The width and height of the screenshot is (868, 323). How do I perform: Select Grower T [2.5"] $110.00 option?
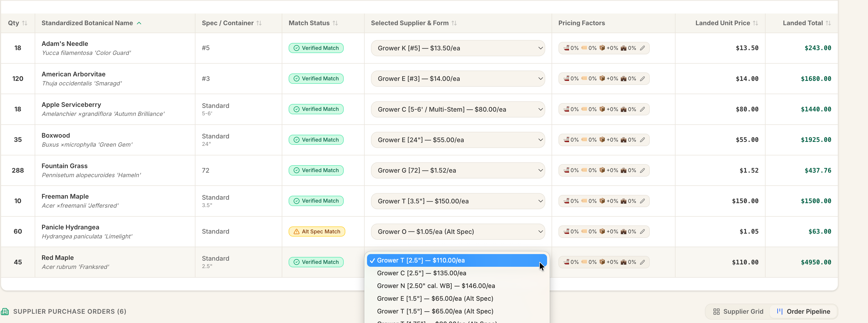point(457,260)
